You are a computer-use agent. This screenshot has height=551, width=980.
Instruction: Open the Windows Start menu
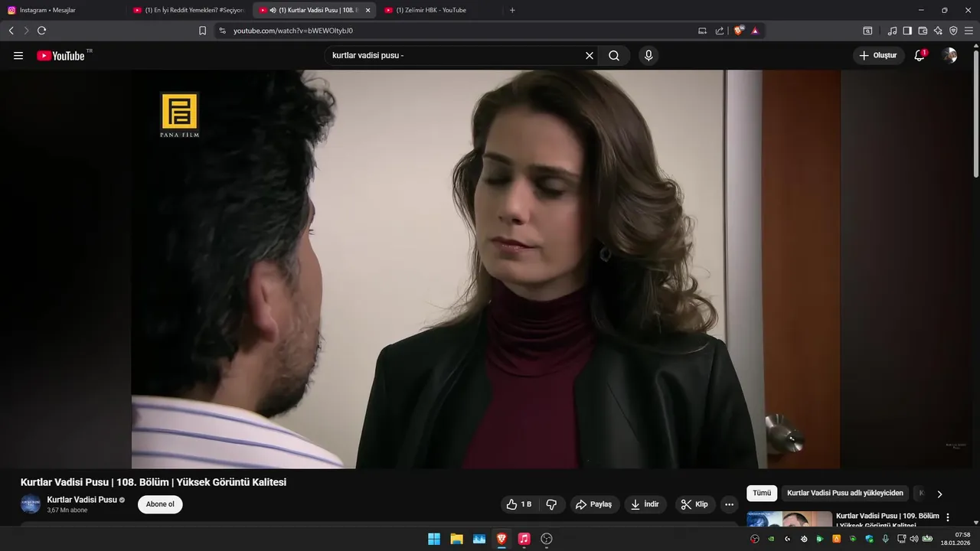[x=434, y=539]
